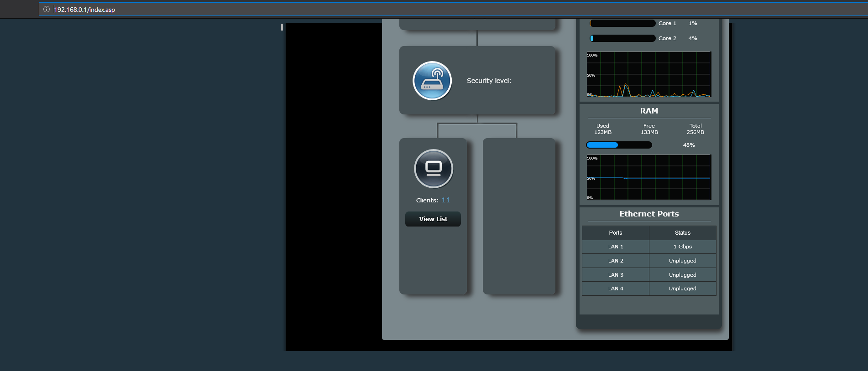The height and width of the screenshot is (371, 868).
Task: Click the Unplugged status for LAN 4
Action: 682,289
